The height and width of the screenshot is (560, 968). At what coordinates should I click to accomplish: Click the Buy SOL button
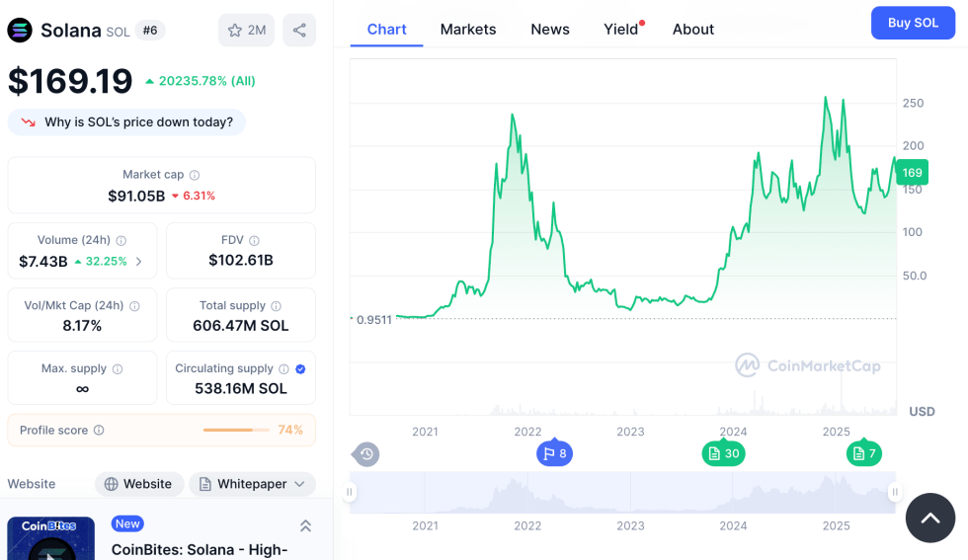(913, 23)
